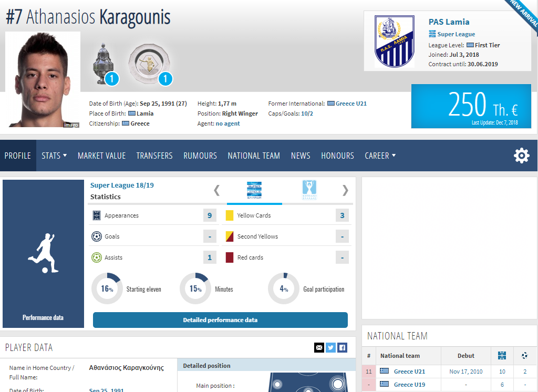Screen dimensions: 538x392
Task: Click the 15% Minutes donut chart
Action: [x=195, y=288]
